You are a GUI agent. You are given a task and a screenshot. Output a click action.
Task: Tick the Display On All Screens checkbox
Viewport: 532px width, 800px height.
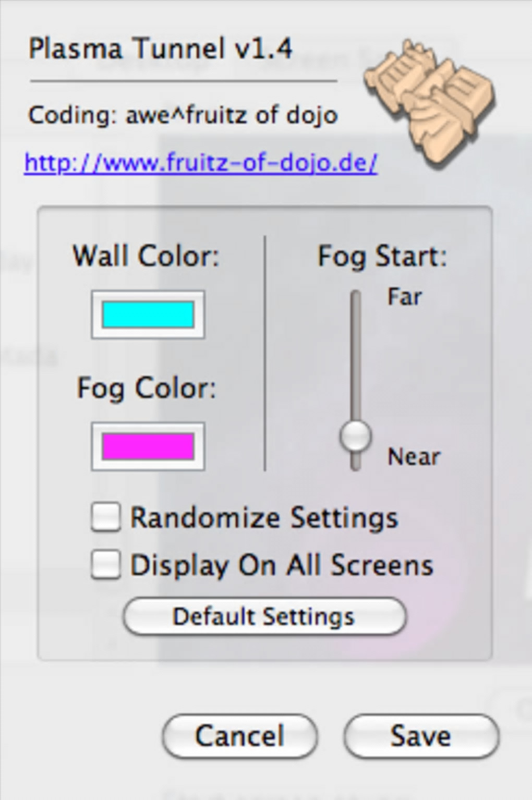106,565
